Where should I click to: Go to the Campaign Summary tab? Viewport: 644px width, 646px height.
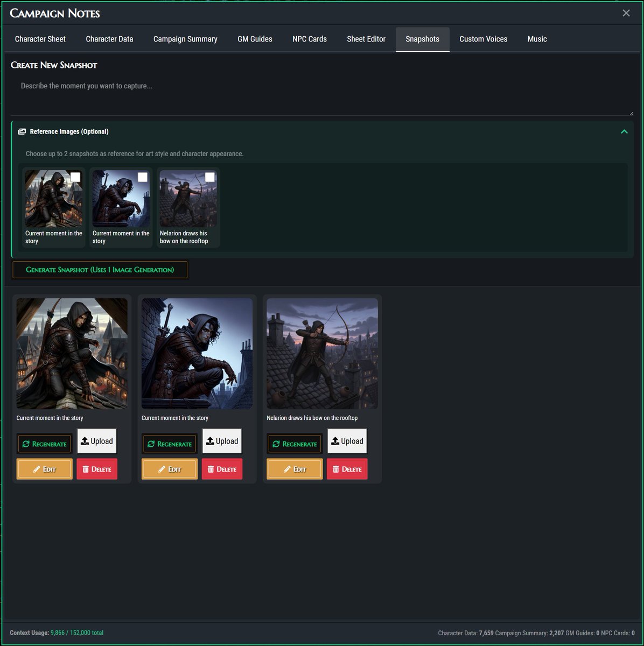(x=185, y=39)
